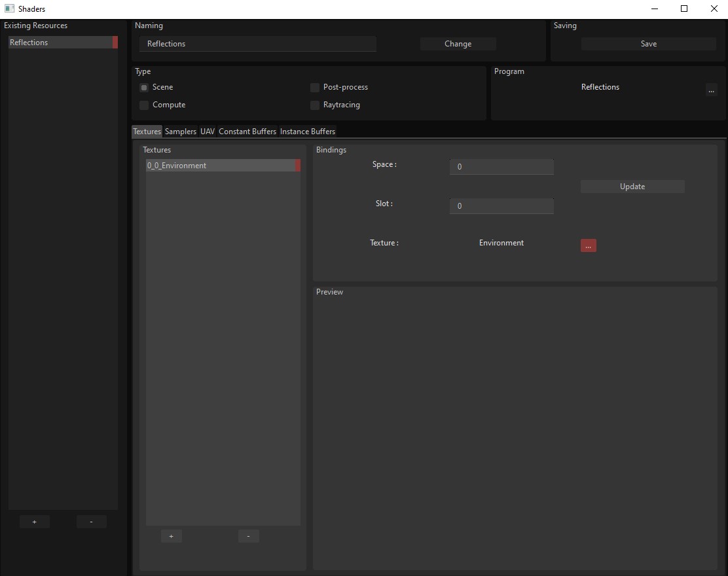
Task: Open the red Texture browse ellipsis button
Action: click(x=589, y=245)
